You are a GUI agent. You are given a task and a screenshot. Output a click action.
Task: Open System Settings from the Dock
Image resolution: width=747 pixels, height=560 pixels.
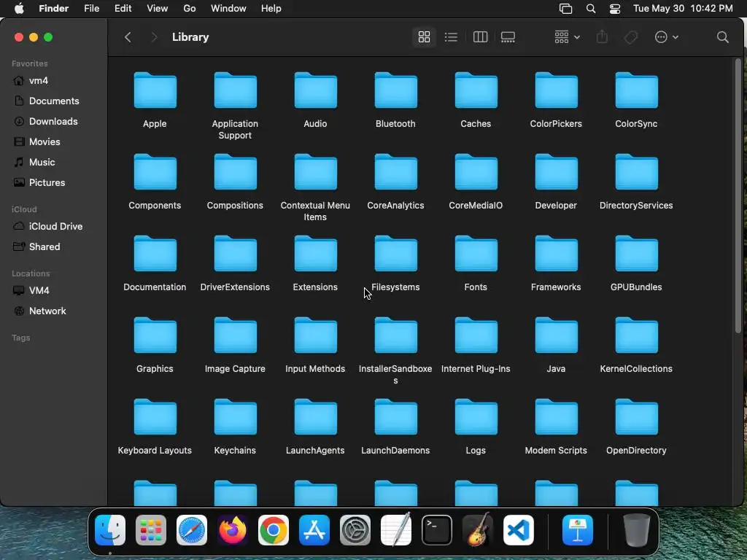point(355,530)
